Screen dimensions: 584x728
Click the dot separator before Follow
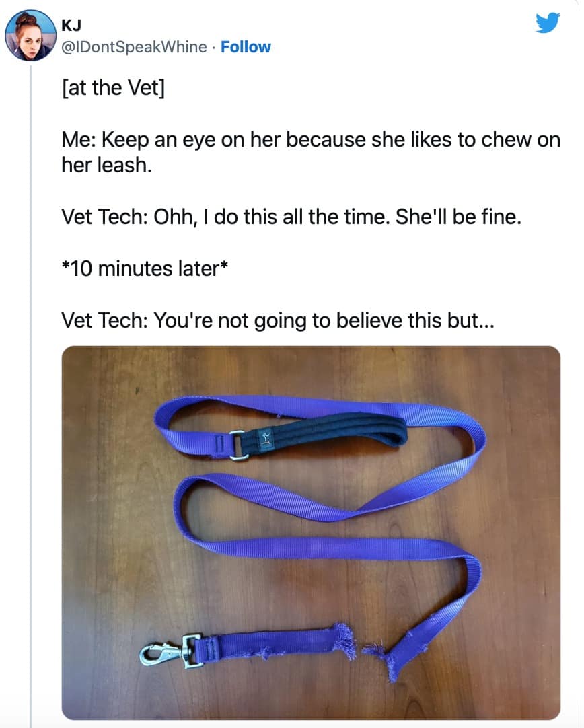pyautogui.click(x=213, y=47)
